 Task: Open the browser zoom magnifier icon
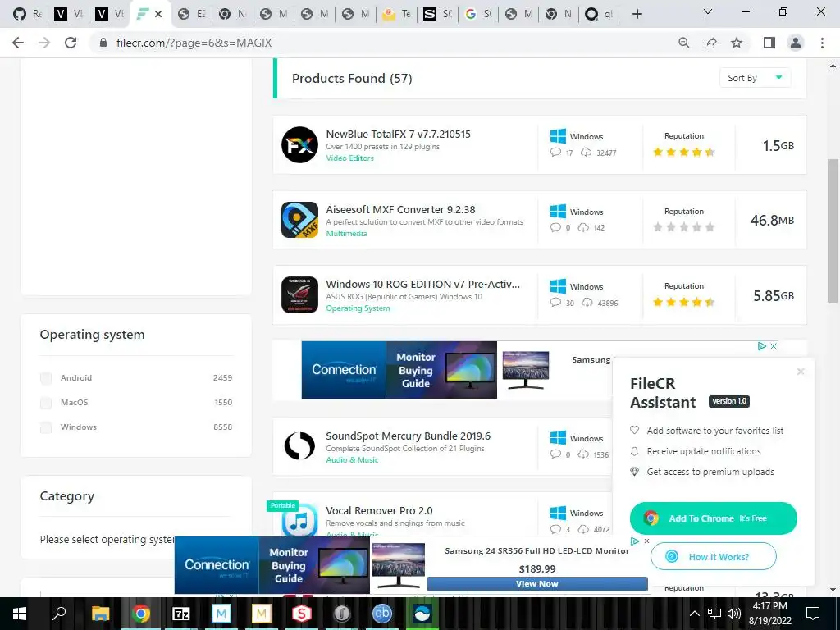pos(683,43)
